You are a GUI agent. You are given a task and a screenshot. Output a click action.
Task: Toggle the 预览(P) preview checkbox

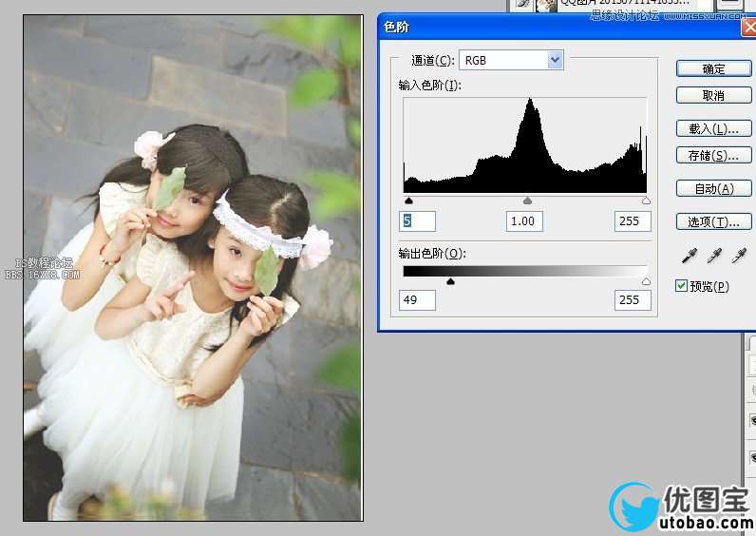pos(681,286)
